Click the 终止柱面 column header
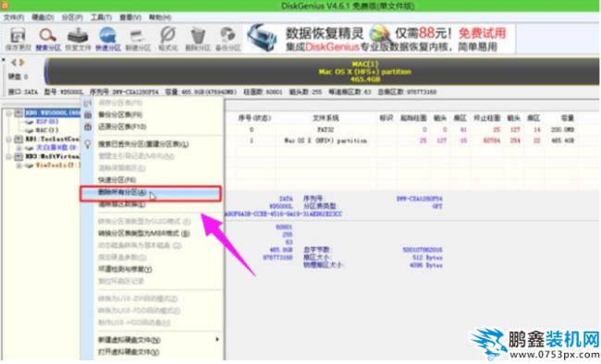The image size is (601, 364). pos(486,118)
